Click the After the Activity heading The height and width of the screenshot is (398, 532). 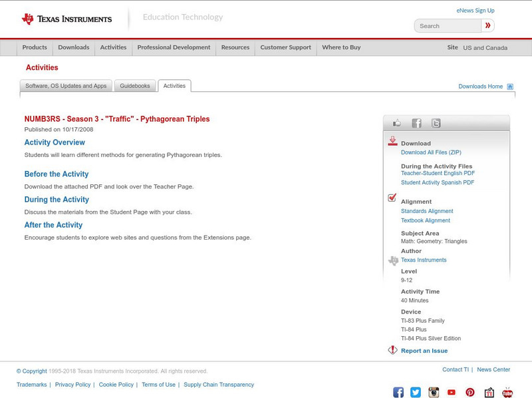(53, 225)
